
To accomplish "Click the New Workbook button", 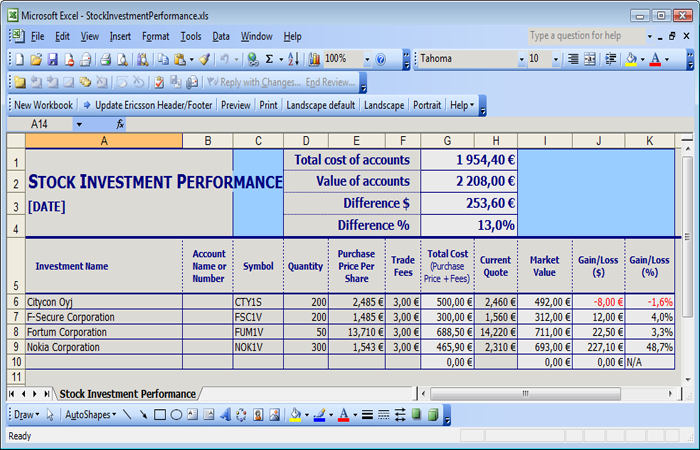I will 43,105.
